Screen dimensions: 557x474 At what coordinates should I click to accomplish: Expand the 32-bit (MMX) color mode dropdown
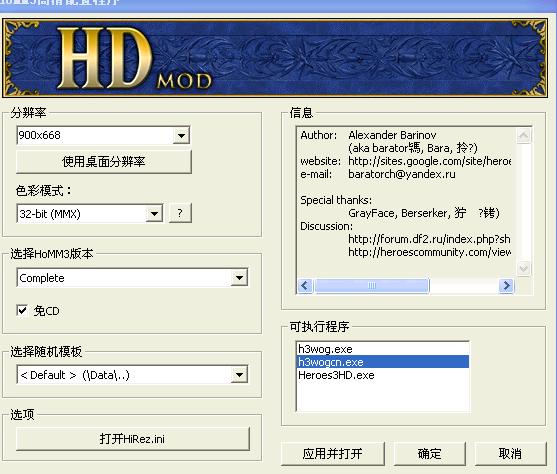click(x=154, y=214)
